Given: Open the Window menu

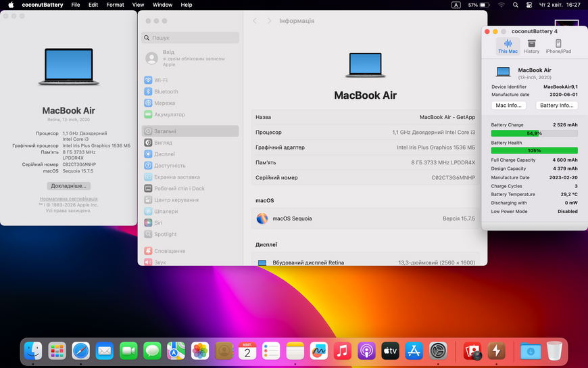Looking at the screenshot, I should 162,5.
